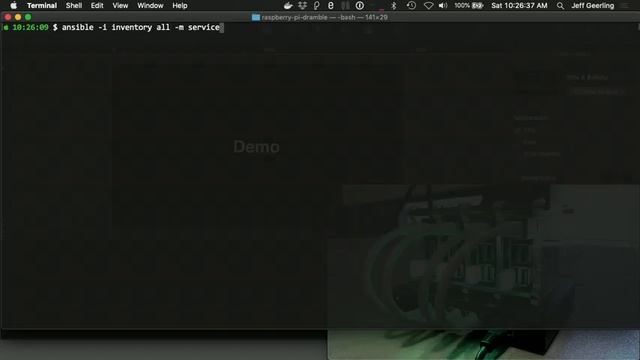Viewport: 640px width, 360px height.
Task: Click the word ansible in command line
Action: (x=78, y=27)
